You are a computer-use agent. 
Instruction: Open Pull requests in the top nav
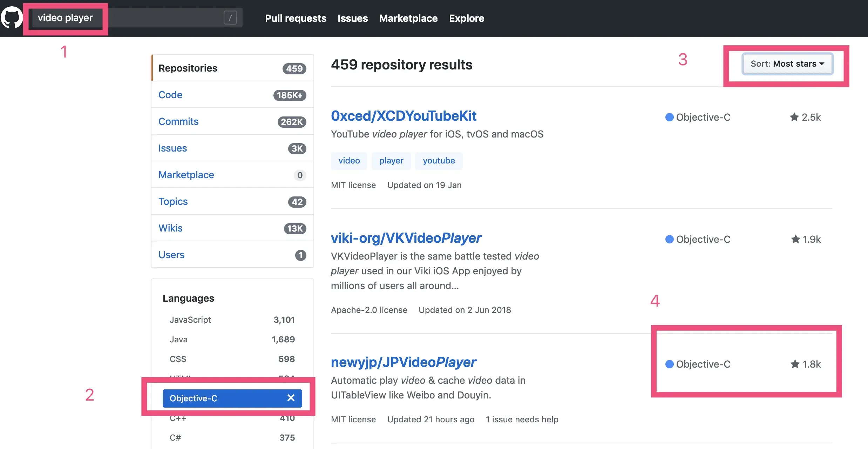[296, 18]
